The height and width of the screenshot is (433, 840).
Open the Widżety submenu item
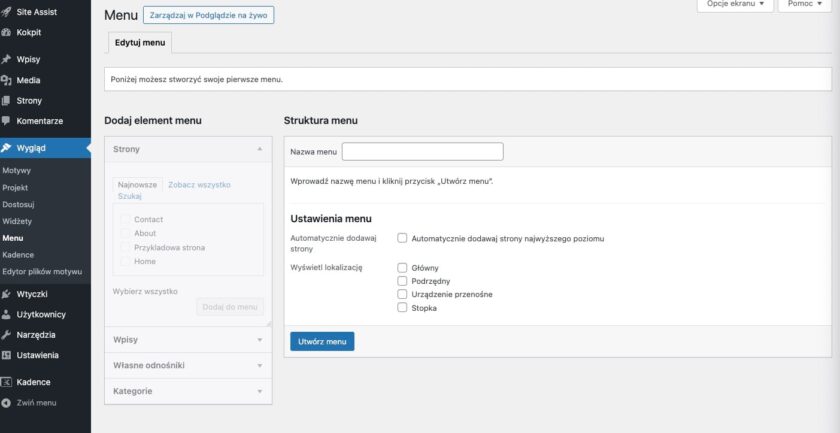[17, 221]
